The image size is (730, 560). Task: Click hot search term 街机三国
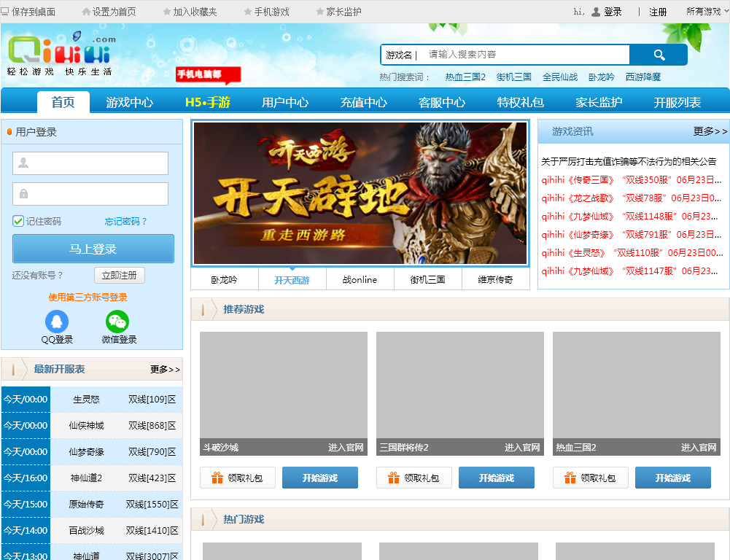pos(514,77)
